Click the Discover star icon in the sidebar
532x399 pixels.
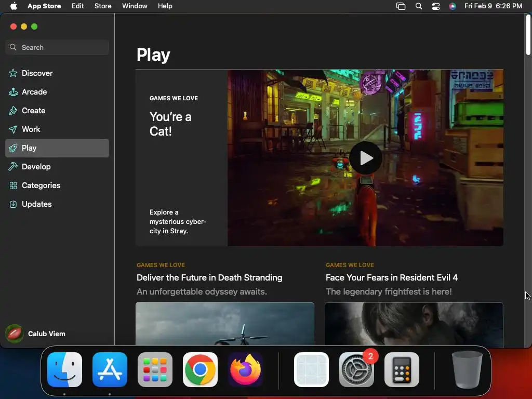pyautogui.click(x=13, y=73)
